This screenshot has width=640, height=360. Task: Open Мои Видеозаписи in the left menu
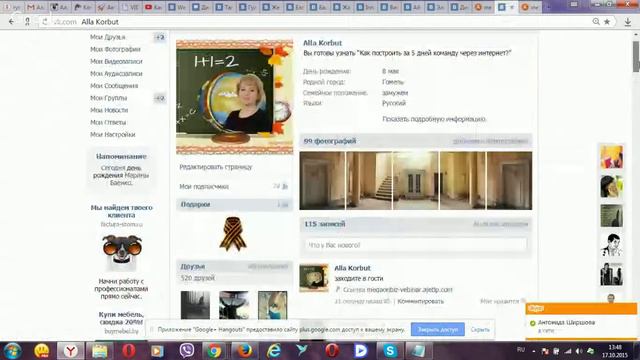click(x=116, y=62)
